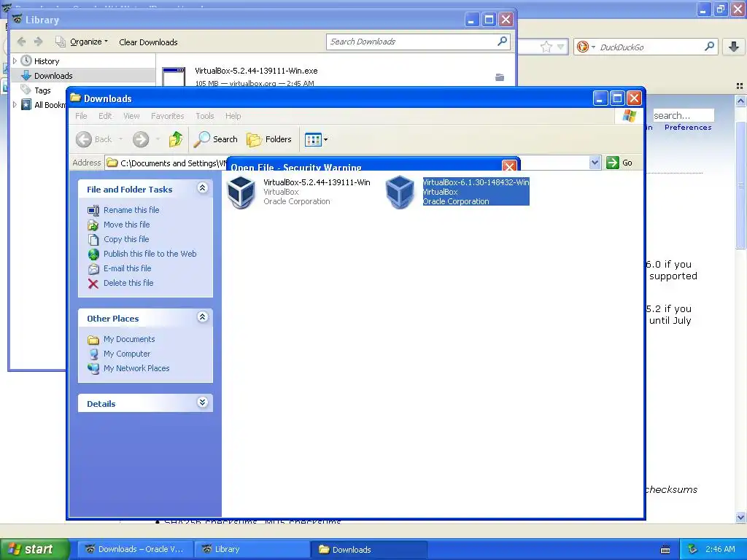Click the Library search magnifier icon
The width and height of the screenshot is (747, 560).
coord(502,42)
